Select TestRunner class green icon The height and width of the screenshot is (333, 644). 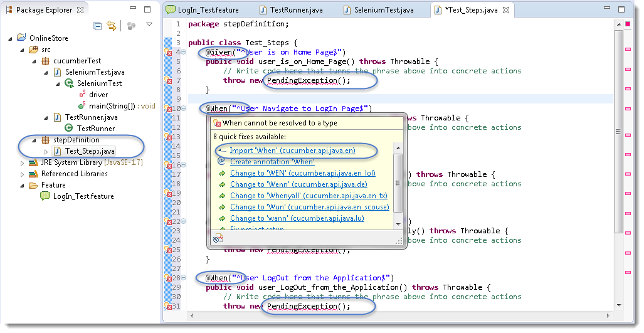[69, 128]
